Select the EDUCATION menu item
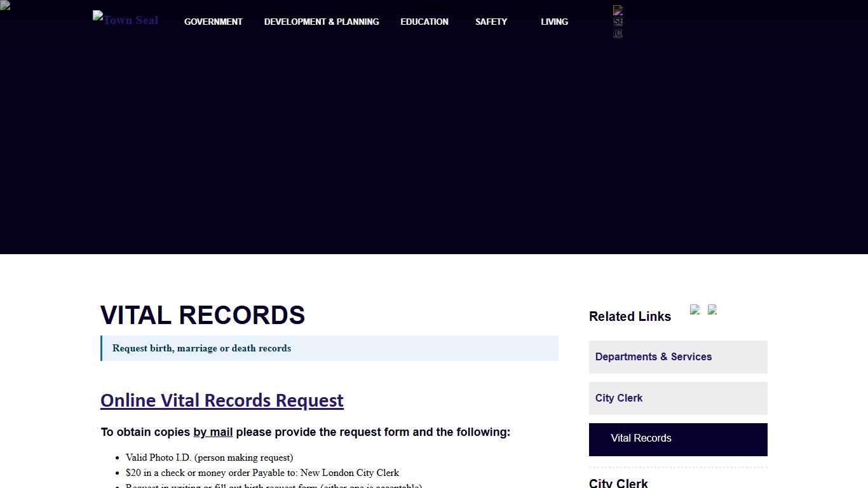Image resolution: width=868 pixels, height=488 pixels. tap(424, 22)
